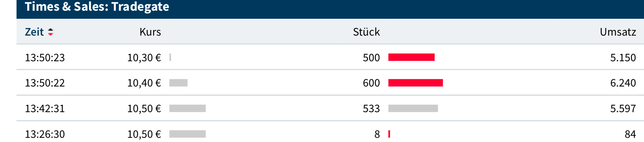Click the small red bar for 8 Stück

coord(389,134)
